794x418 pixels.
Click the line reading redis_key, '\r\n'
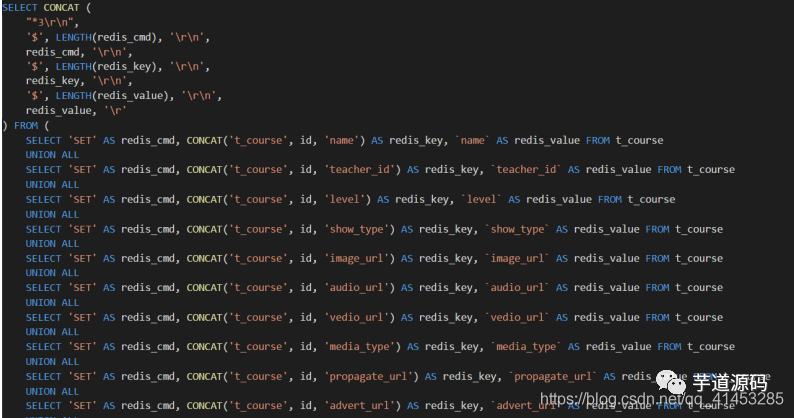pos(79,81)
